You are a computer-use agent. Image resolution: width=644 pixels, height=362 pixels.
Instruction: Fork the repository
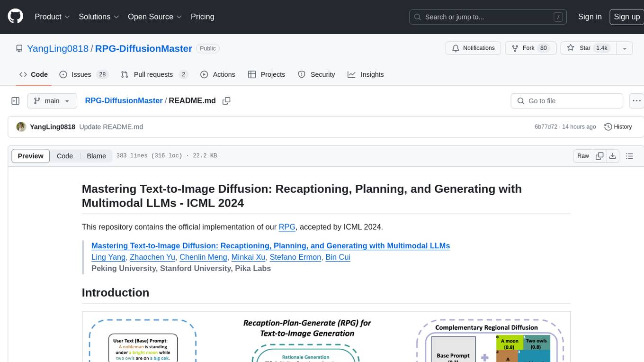(x=531, y=48)
